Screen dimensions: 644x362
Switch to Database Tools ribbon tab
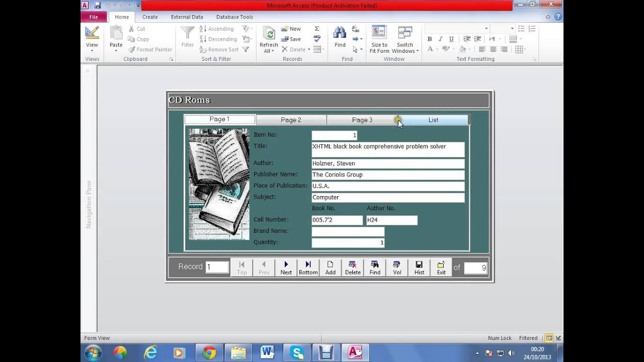tap(234, 17)
